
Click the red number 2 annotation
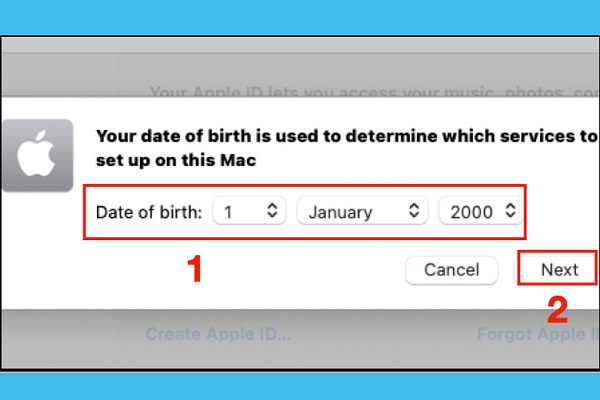(557, 308)
